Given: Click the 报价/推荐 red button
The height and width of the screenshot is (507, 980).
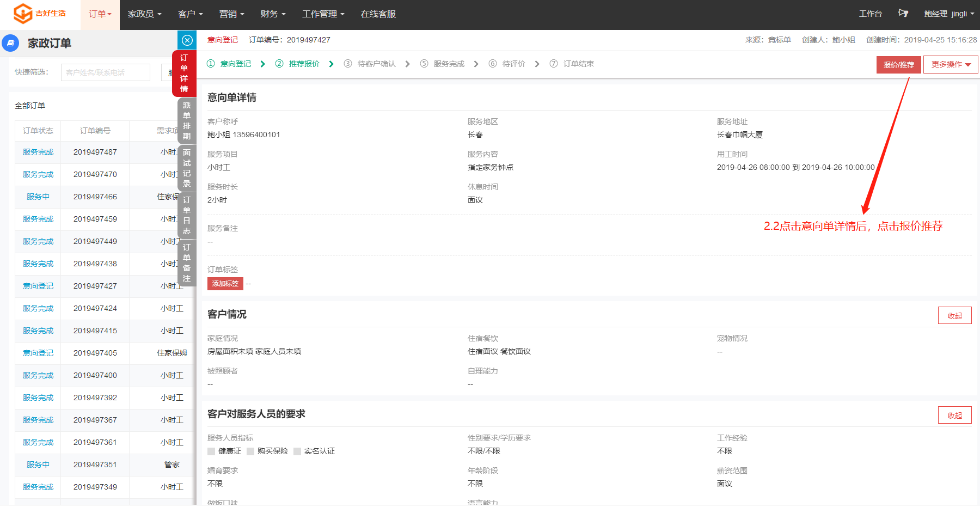Looking at the screenshot, I should point(898,65).
